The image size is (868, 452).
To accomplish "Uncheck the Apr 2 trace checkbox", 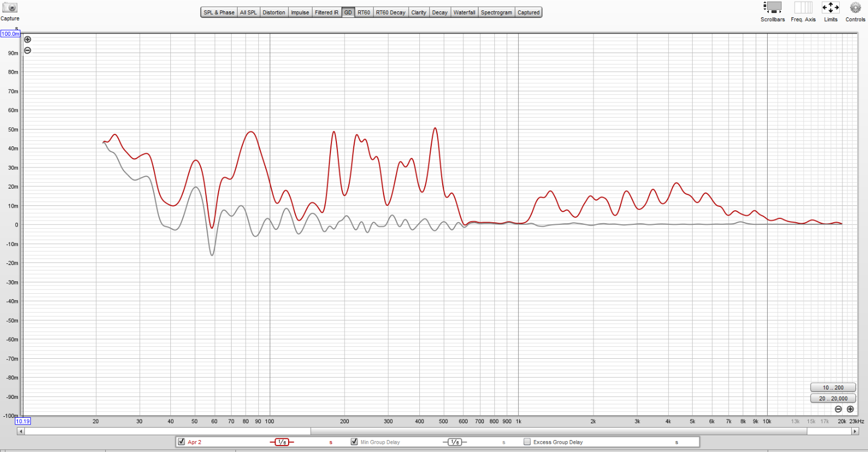I will 182,442.
